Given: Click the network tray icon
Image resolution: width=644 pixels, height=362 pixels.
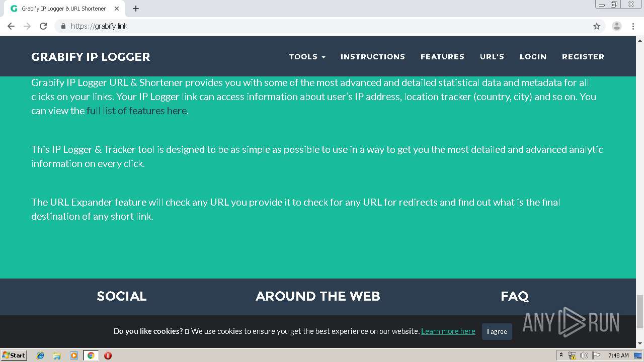Looking at the screenshot, I should (x=572, y=355).
